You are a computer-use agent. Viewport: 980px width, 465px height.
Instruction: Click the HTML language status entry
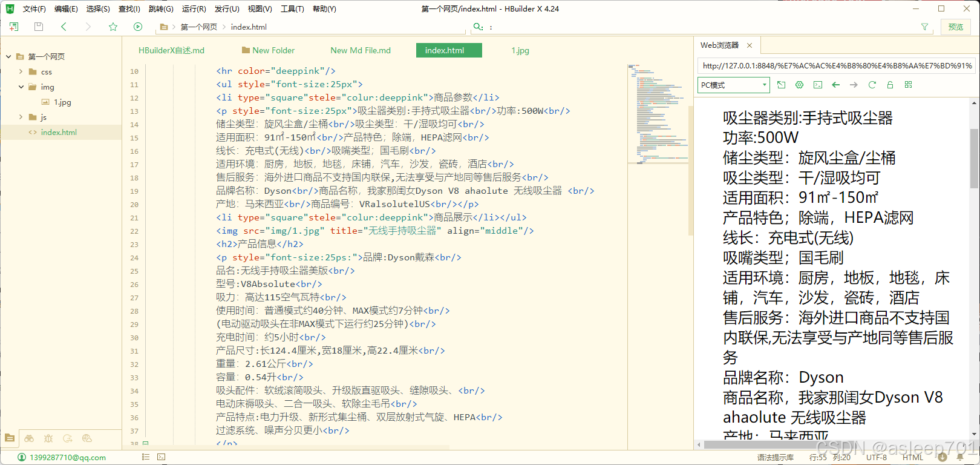(913, 457)
